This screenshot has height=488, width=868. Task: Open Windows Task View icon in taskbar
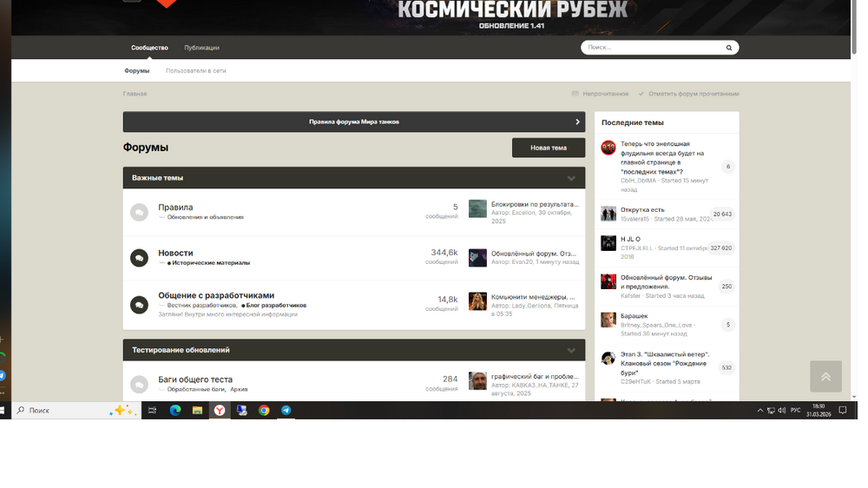[152, 411]
